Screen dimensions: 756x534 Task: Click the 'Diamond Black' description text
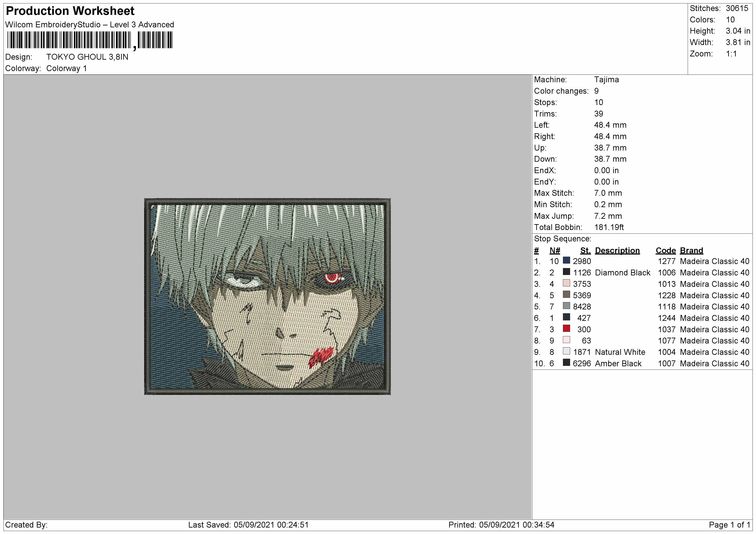coord(623,273)
